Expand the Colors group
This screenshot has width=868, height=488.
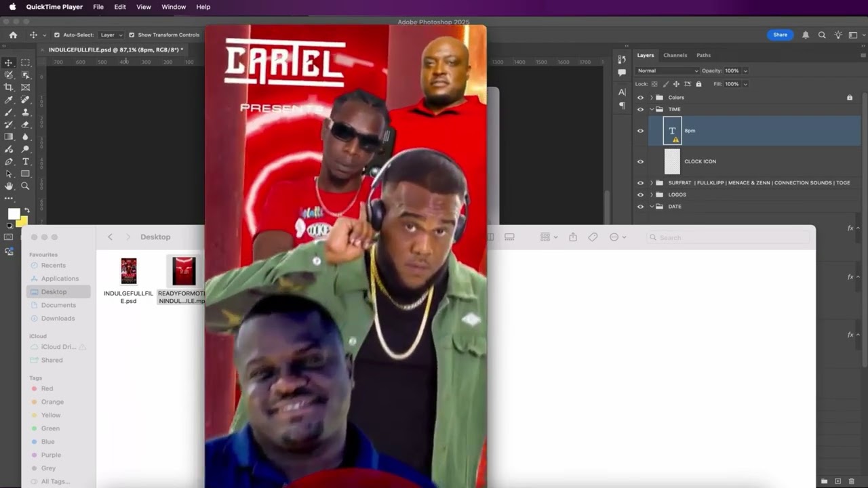click(652, 98)
